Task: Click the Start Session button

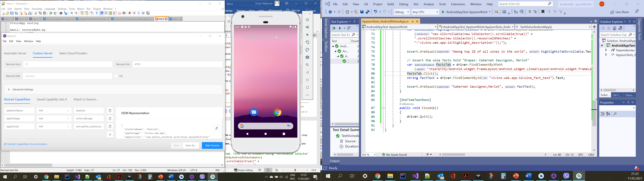Action: (212, 145)
